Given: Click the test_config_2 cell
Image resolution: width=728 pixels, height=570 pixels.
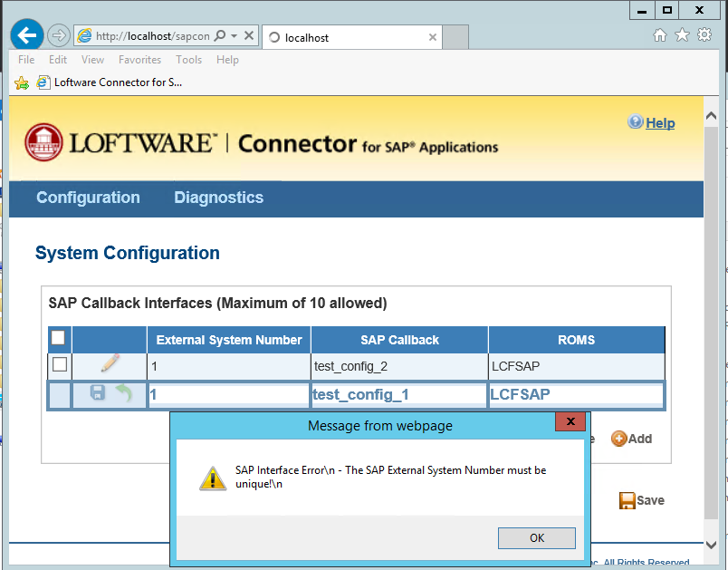Looking at the screenshot, I should pyautogui.click(x=399, y=366).
